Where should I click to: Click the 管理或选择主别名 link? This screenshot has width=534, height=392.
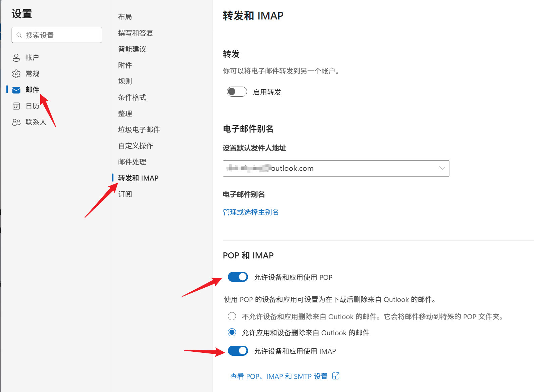[251, 212]
